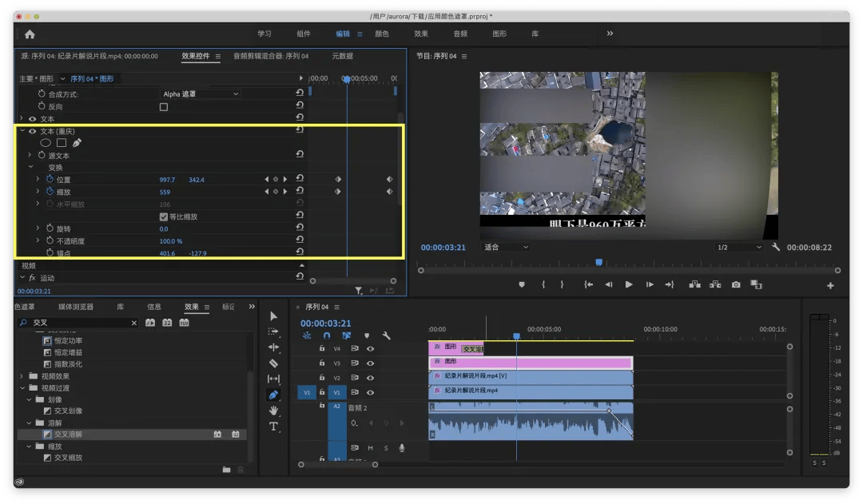
Task: Open the 适合 zoom level dropdown
Action: (506, 247)
